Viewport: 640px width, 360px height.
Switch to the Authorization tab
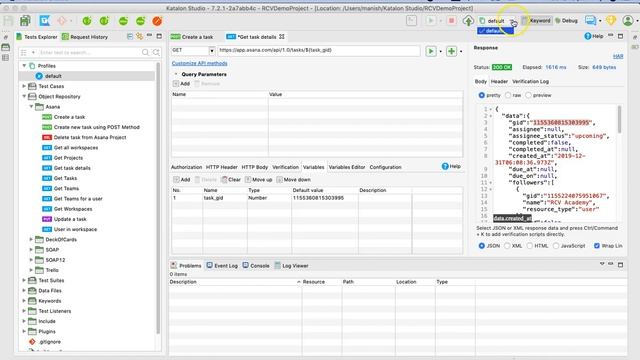(x=187, y=167)
